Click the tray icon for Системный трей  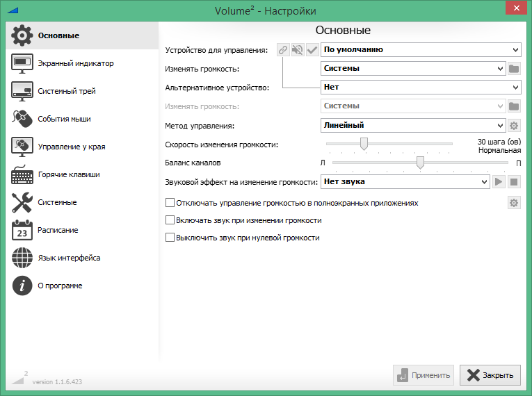pos(22,91)
